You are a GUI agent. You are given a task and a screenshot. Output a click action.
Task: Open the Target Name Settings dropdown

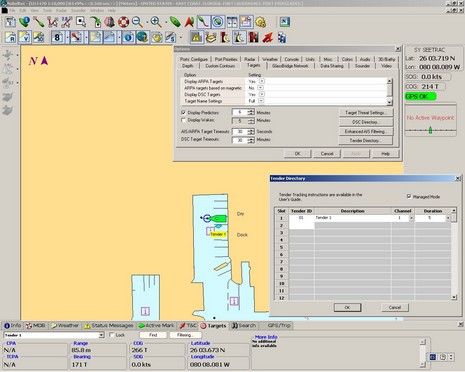(261, 101)
